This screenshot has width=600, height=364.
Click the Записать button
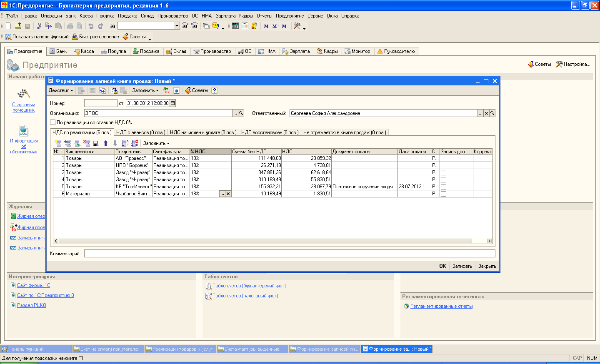click(462, 266)
